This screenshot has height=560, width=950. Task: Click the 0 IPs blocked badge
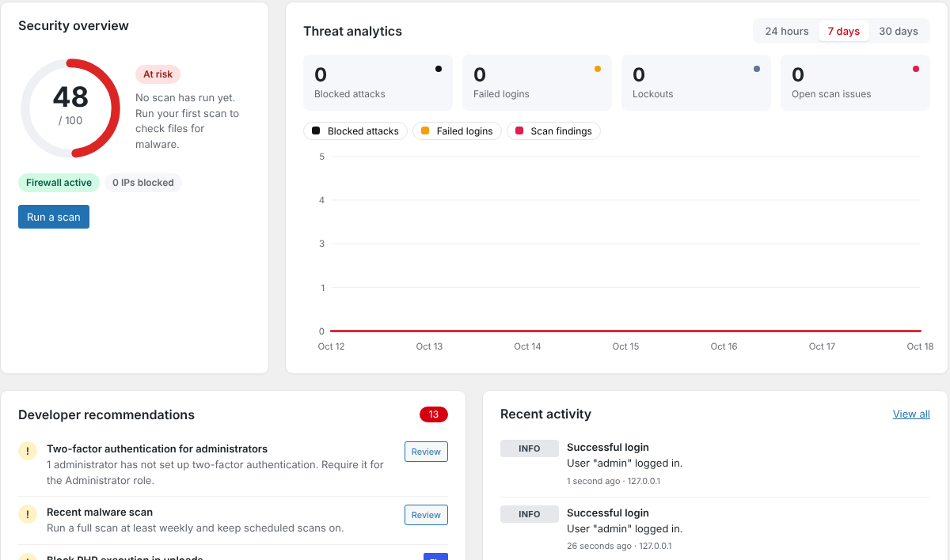tap(143, 183)
